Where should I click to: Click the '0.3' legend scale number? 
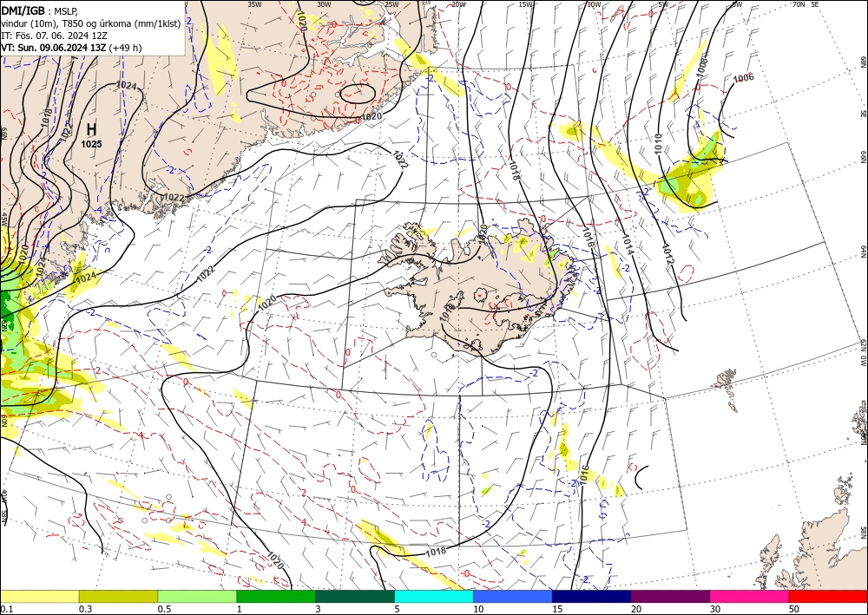85,609
